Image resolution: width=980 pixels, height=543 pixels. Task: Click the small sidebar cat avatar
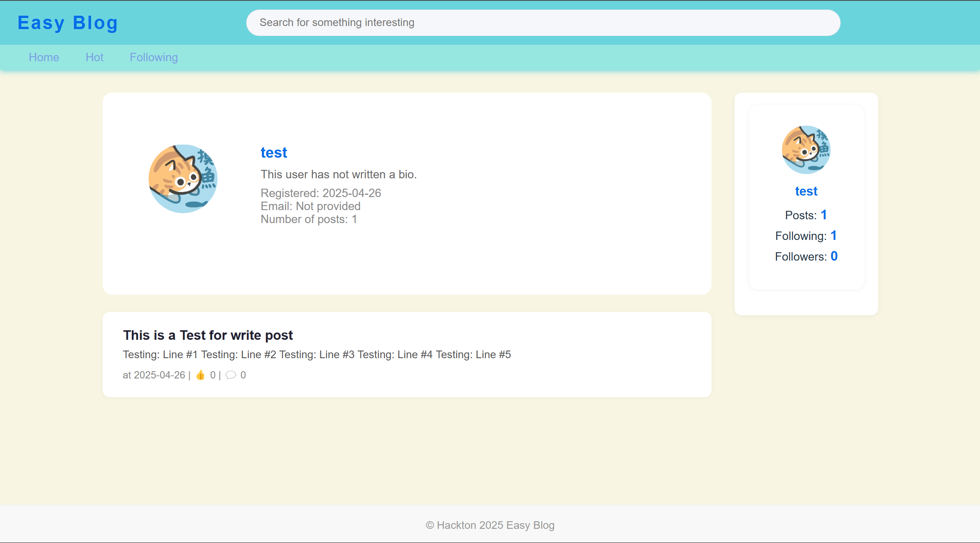806,150
